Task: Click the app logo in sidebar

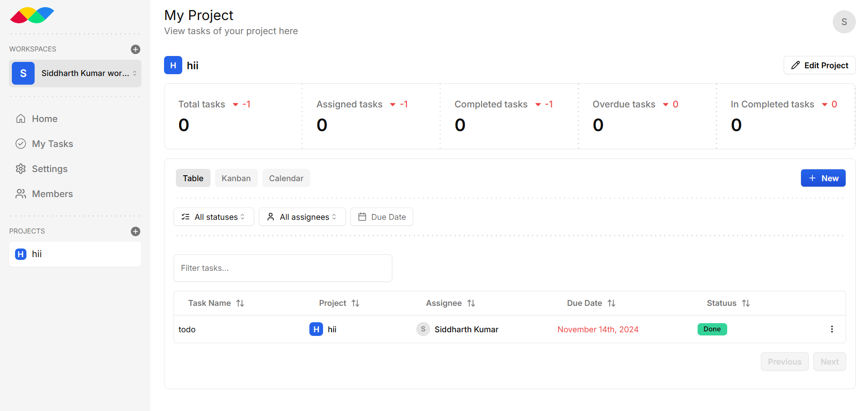Action: pyautogui.click(x=32, y=15)
